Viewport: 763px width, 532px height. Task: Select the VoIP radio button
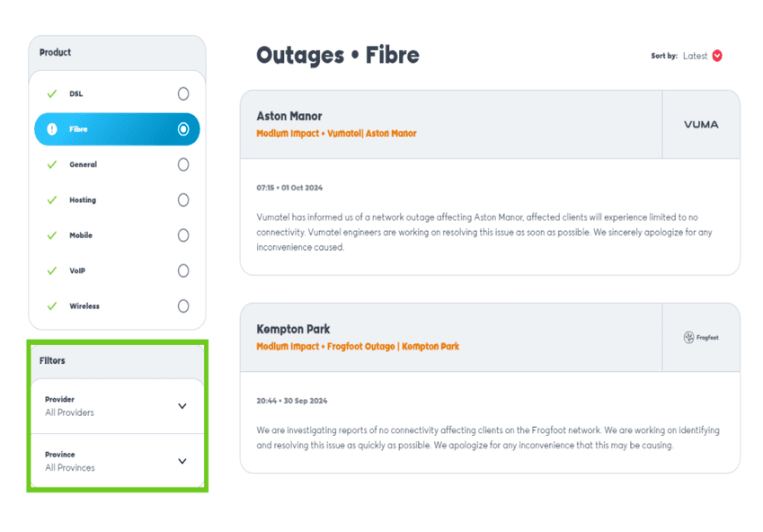[183, 270]
